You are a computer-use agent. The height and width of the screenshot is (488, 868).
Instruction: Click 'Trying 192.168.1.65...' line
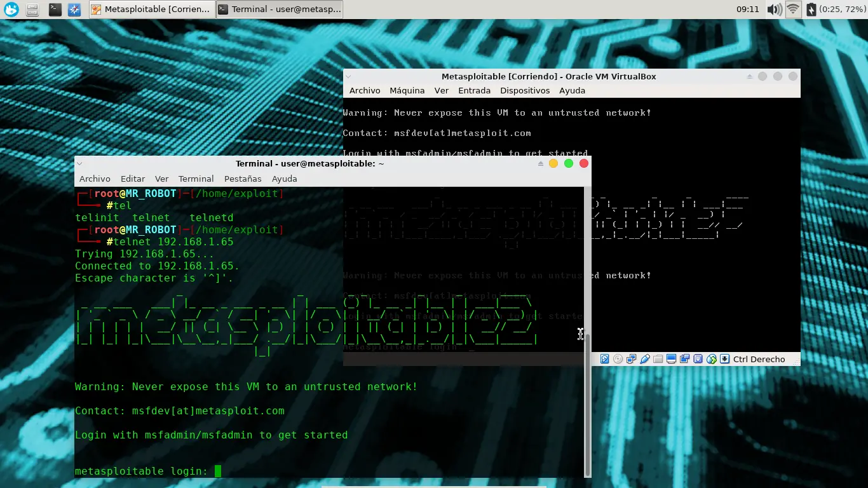pos(145,254)
